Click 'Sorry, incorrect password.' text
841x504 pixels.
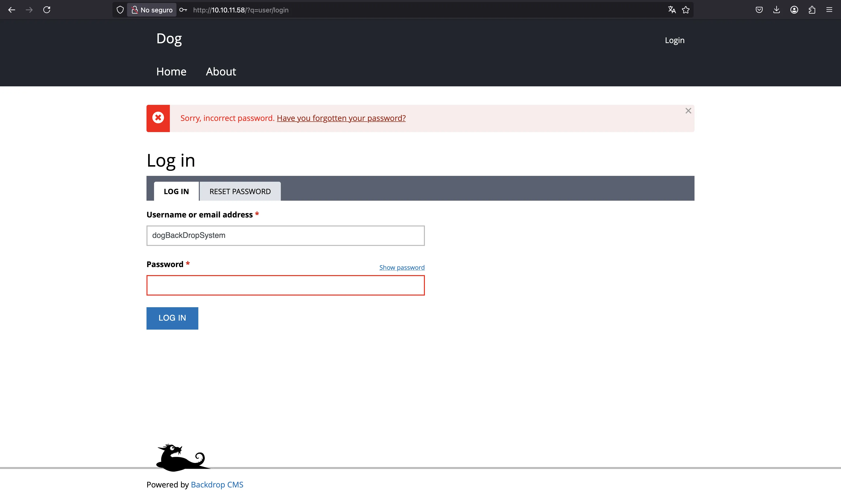(227, 118)
